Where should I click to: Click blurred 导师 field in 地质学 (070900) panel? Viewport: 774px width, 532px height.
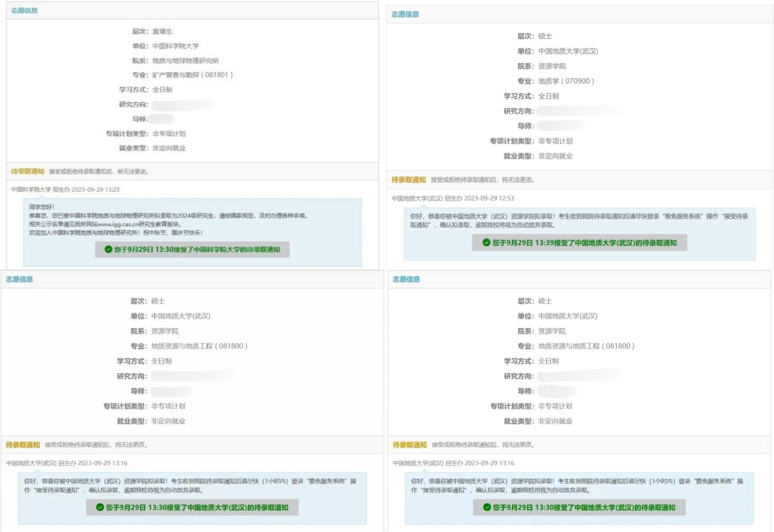(560, 126)
